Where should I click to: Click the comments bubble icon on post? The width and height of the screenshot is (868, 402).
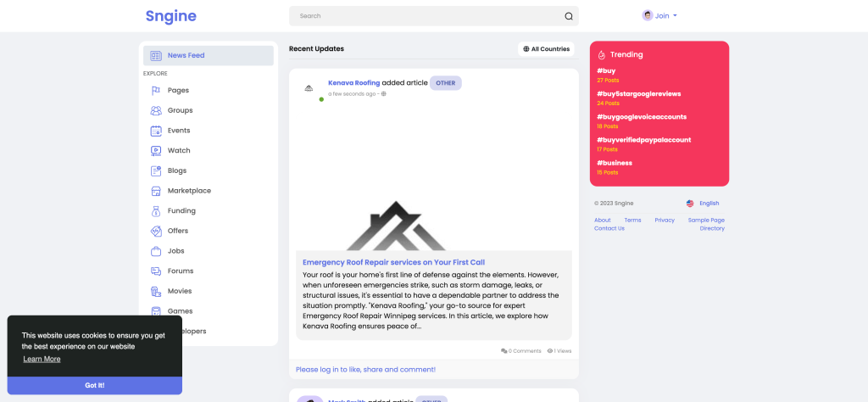click(x=504, y=351)
